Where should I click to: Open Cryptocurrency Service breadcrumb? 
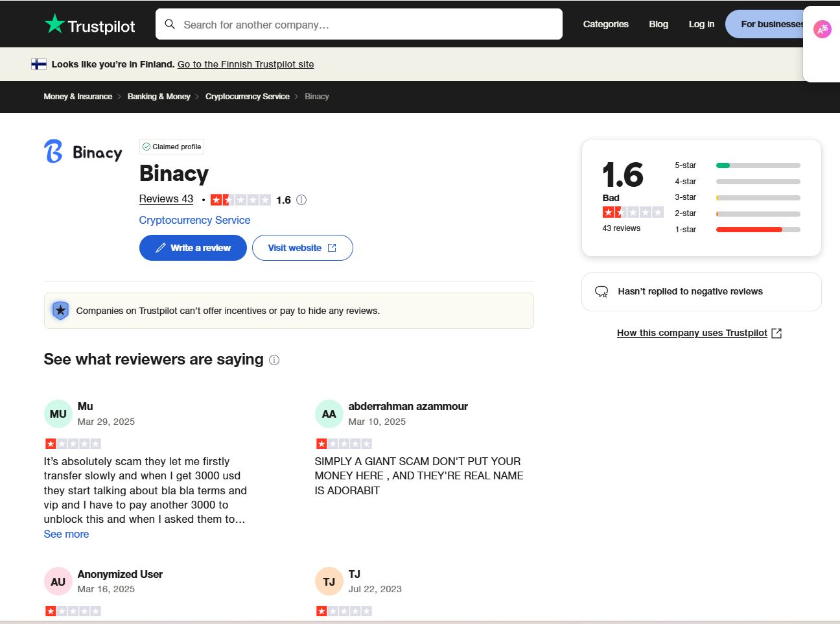click(x=248, y=97)
